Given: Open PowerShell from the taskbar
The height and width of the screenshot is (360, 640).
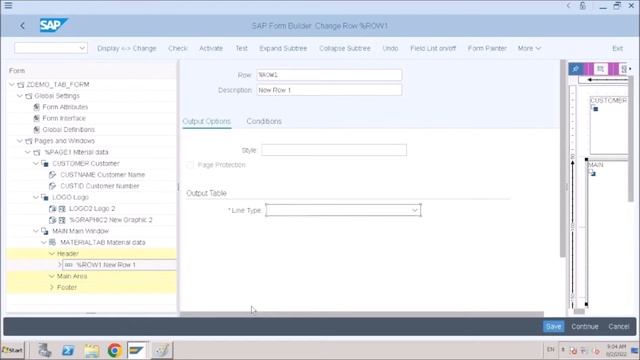Looking at the screenshot, I should [x=68, y=350].
